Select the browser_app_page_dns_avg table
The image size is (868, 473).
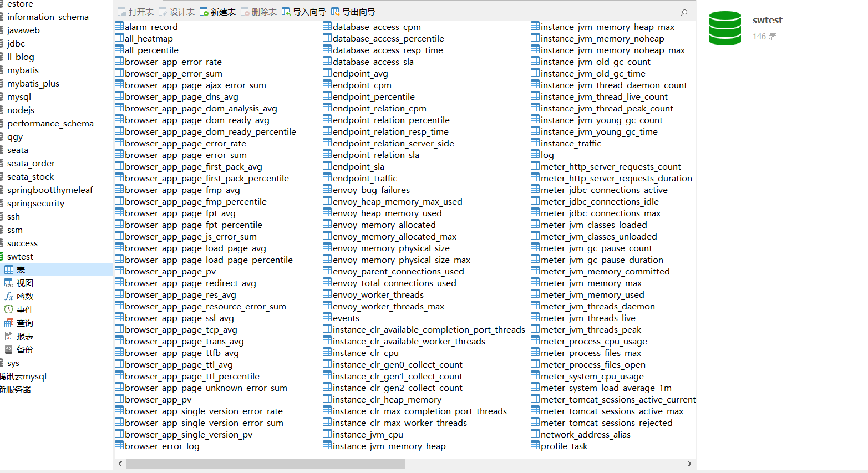coord(181,96)
